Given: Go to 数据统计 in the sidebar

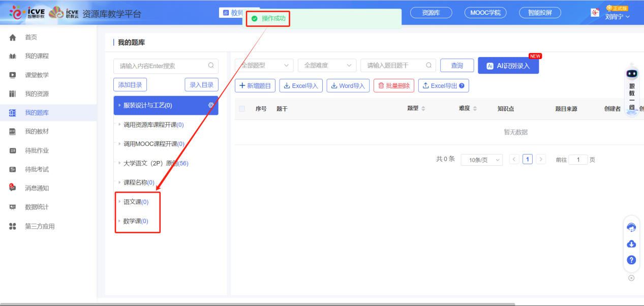Looking at the screenshot, I should [x=37, y=207].
